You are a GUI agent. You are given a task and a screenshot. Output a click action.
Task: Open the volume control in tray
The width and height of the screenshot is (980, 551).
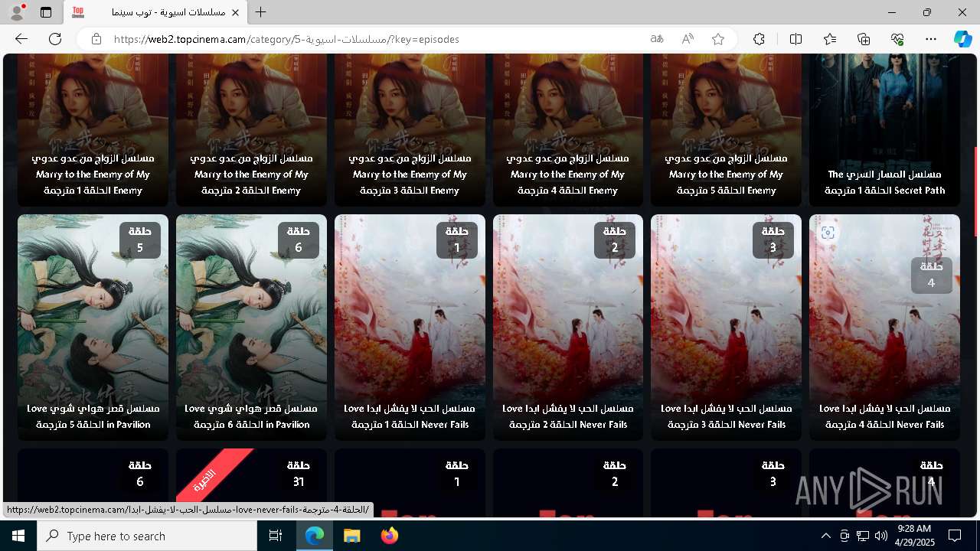pyautogui.click(x=880, y=536)
